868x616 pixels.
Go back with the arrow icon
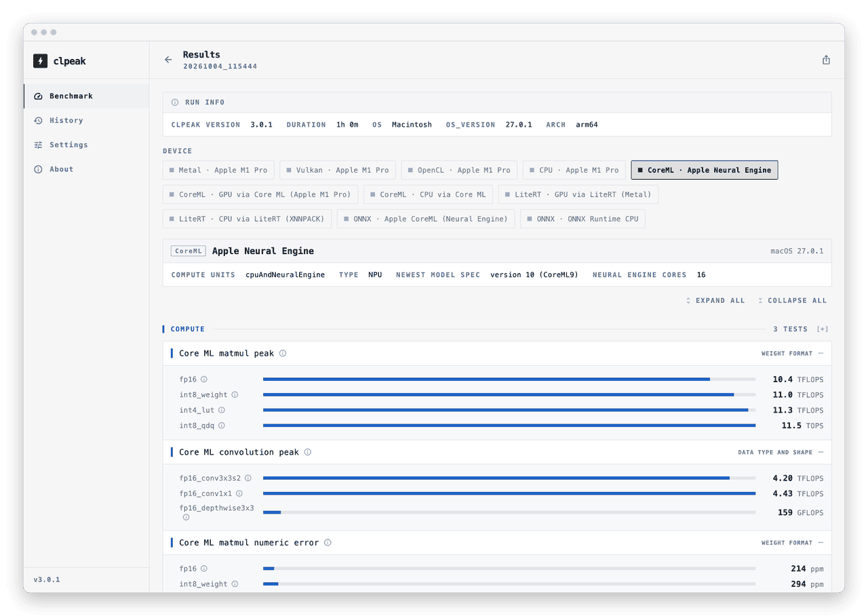click(x=168, y=60)
